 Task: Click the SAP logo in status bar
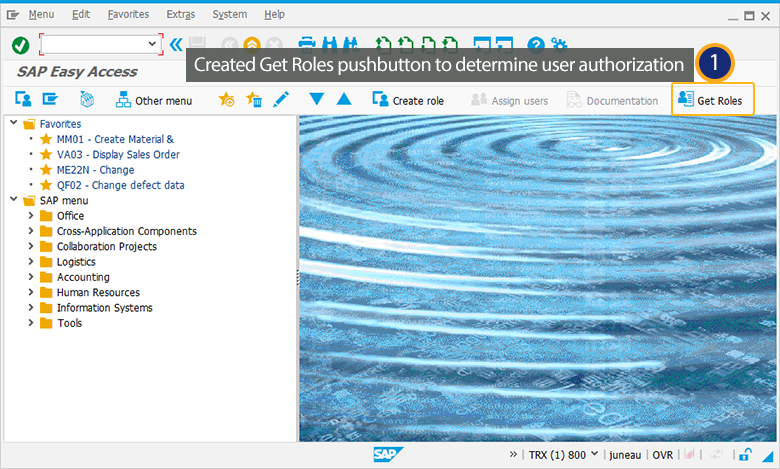click(x=388, y=454)
